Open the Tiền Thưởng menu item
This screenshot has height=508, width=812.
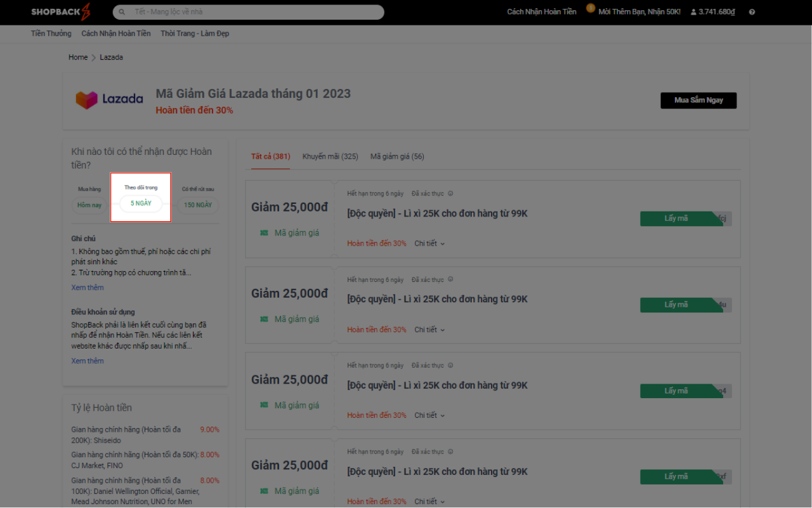(x=51, y=34)
